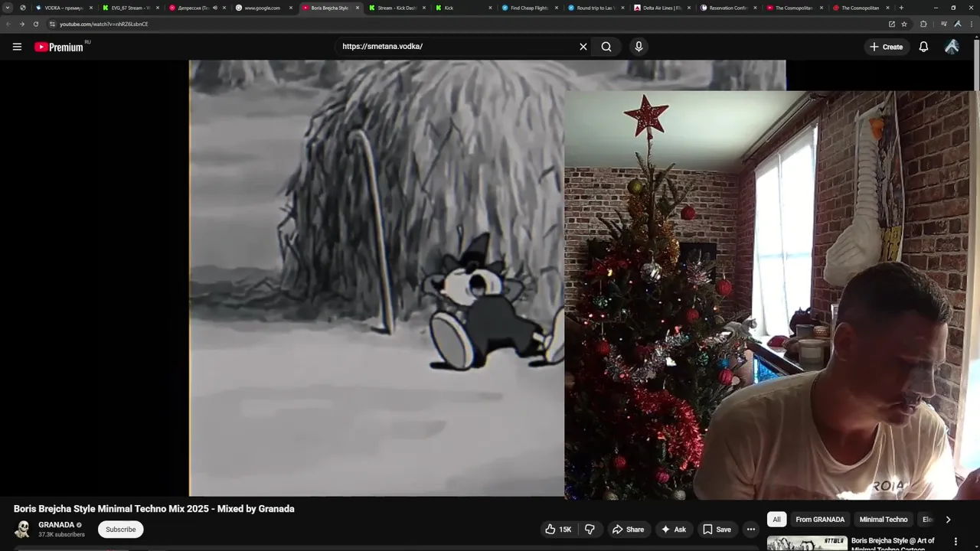
Task: Open the GRANADA channel name link
Action: click(57, 525)
